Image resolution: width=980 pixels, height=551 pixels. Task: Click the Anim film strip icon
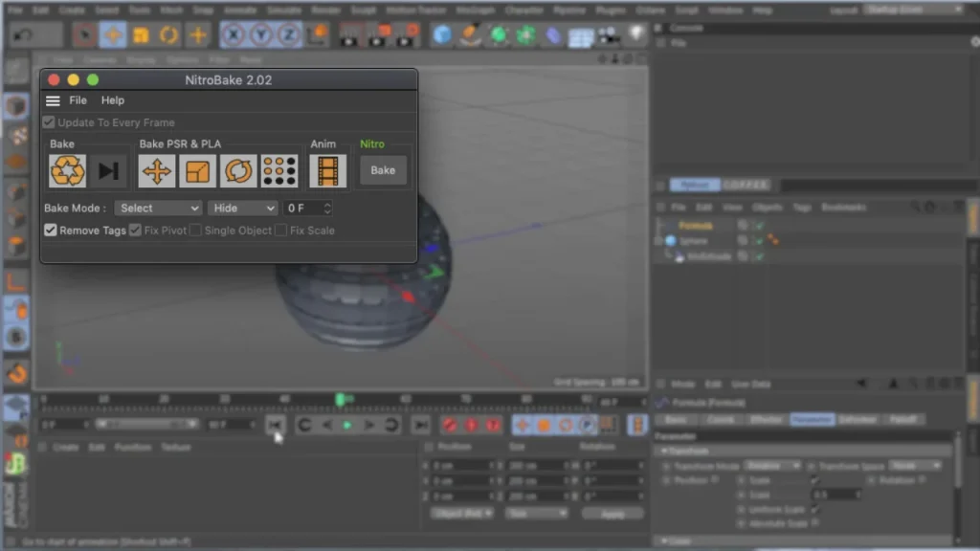click(x=327, y=170)
